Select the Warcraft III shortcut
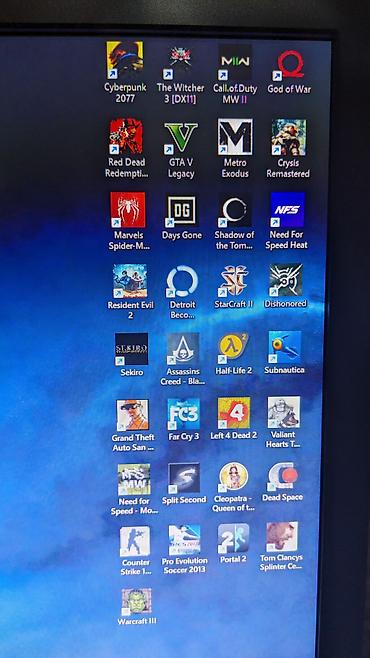 click(136, 601)
